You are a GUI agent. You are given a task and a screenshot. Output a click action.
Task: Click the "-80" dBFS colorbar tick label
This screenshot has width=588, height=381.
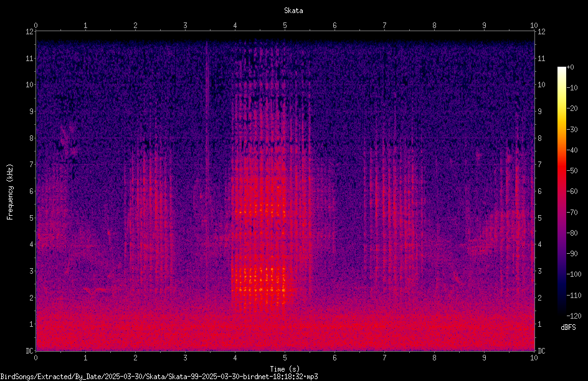(x=572, y=233)
